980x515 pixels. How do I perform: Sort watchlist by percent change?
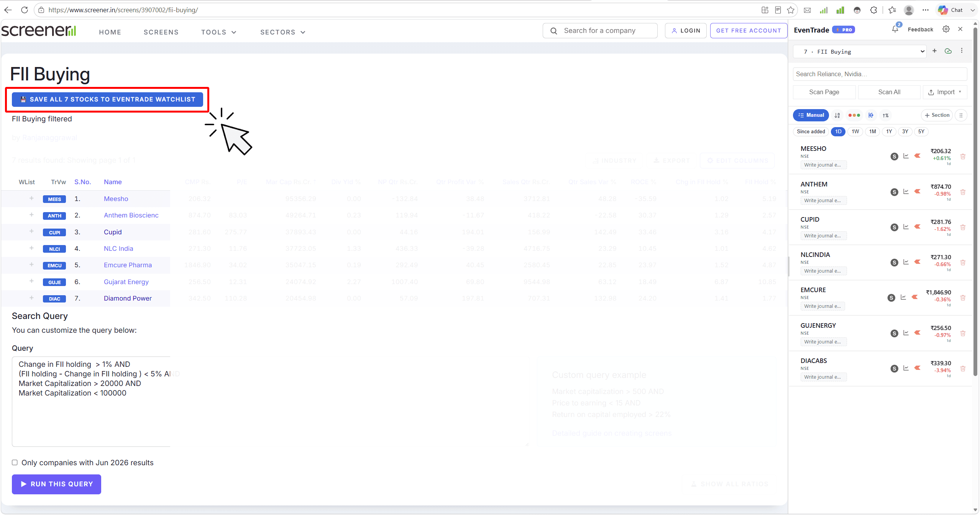[x=885, y=115]
